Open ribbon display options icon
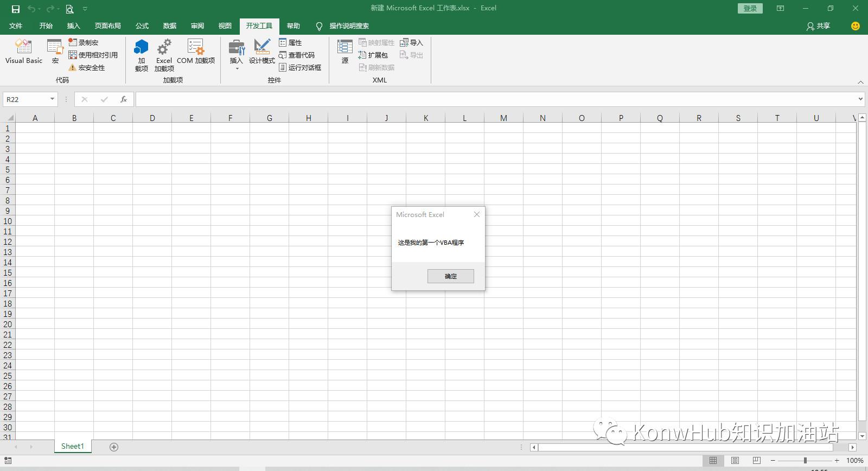 (x=780, y=8)
